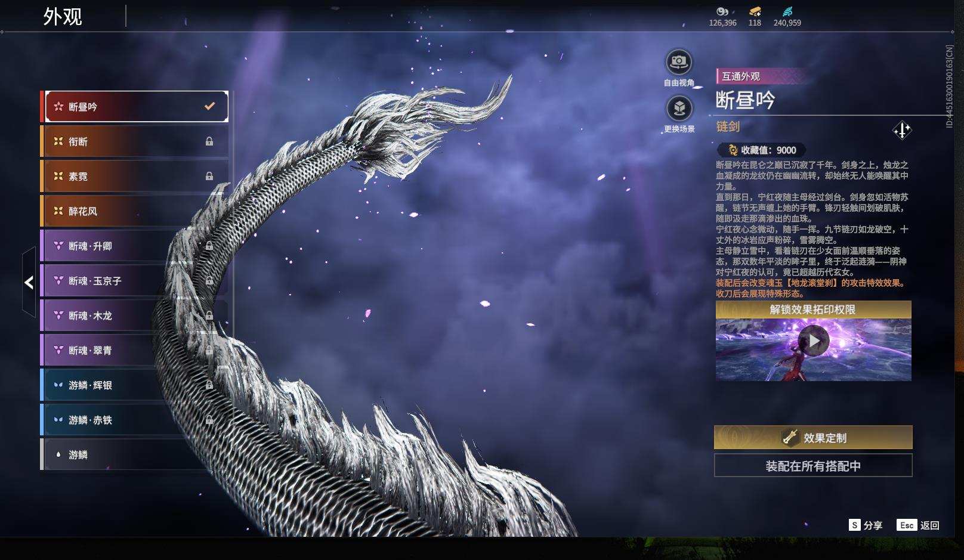Image resolution: width=964 pixels, height=560 pixels.
Task: Click the lock icon on 游鳞·赤铁 row
Action: pyautogui.click(x=209, y=419)
